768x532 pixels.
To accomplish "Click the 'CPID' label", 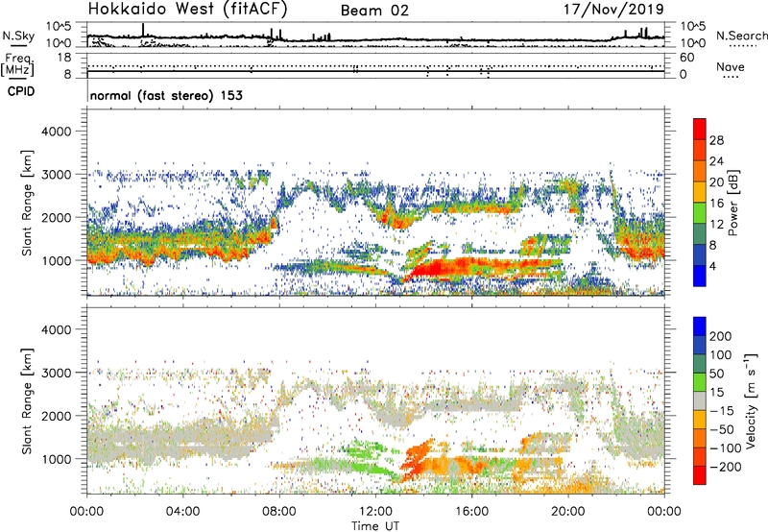I will pyautogui.click(x=21, y=91).
